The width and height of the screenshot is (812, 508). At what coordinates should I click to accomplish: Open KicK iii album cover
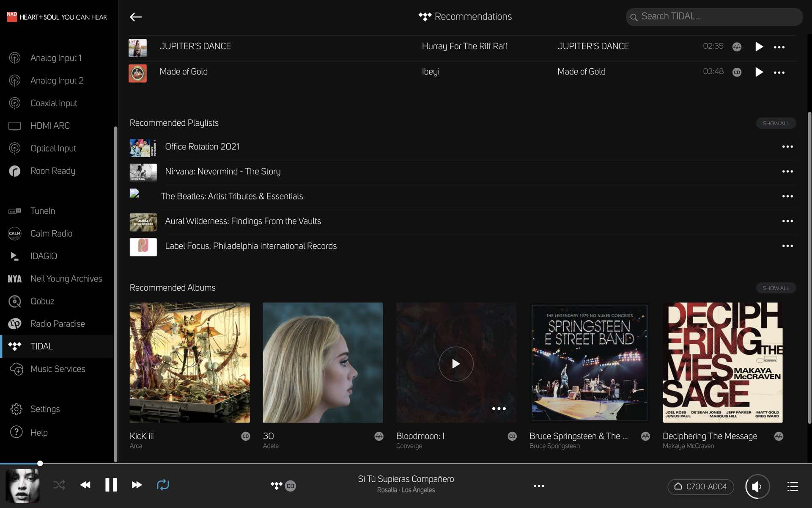pos(189,362)
